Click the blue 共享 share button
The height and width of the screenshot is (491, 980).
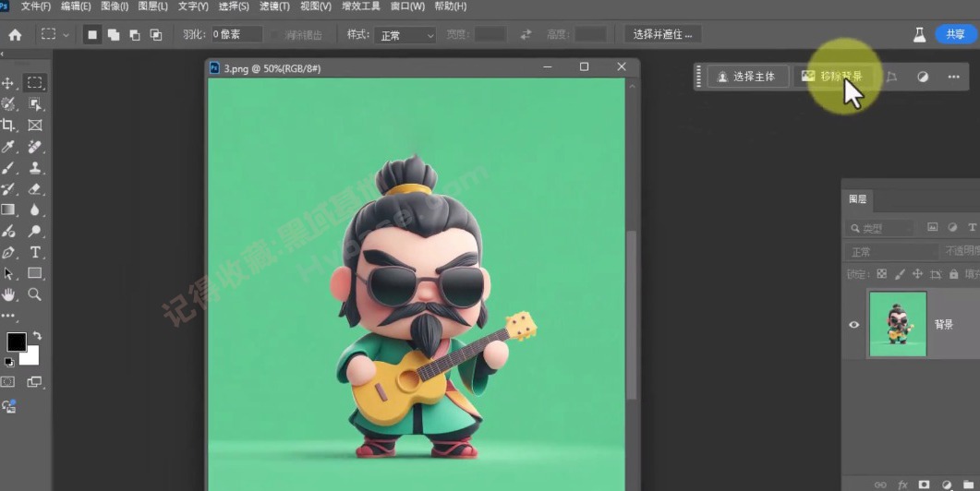[x=954, y=34]
